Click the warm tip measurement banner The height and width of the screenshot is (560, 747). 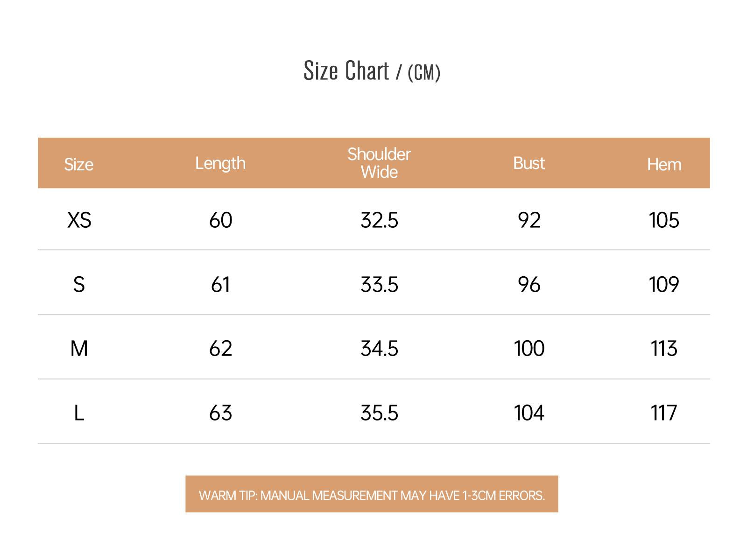[x=372, y=494]
